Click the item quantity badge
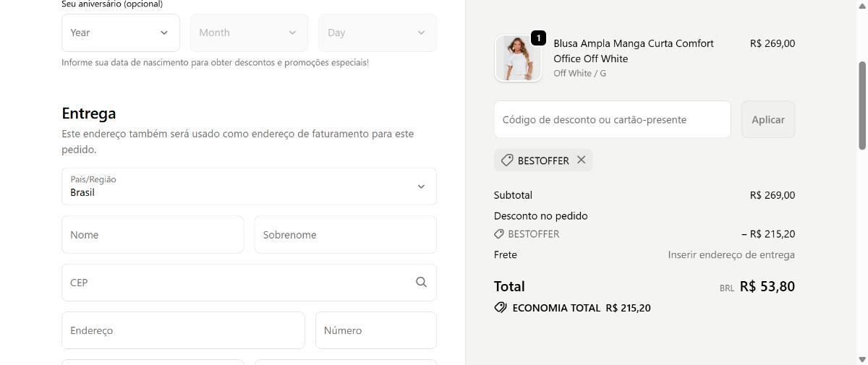Screen dimensions: 868x365 click(x=538, y=38)
